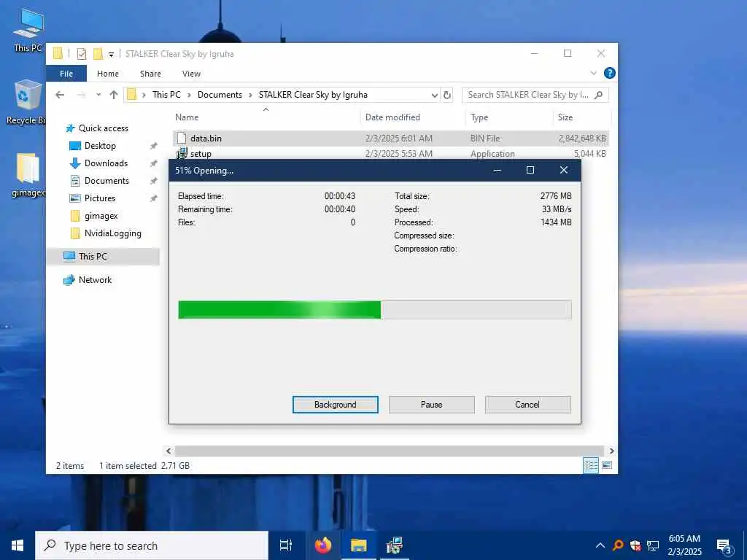Open File Explorer taskbar icon
This screenshot has width=747, height=560.
[359, 545]
